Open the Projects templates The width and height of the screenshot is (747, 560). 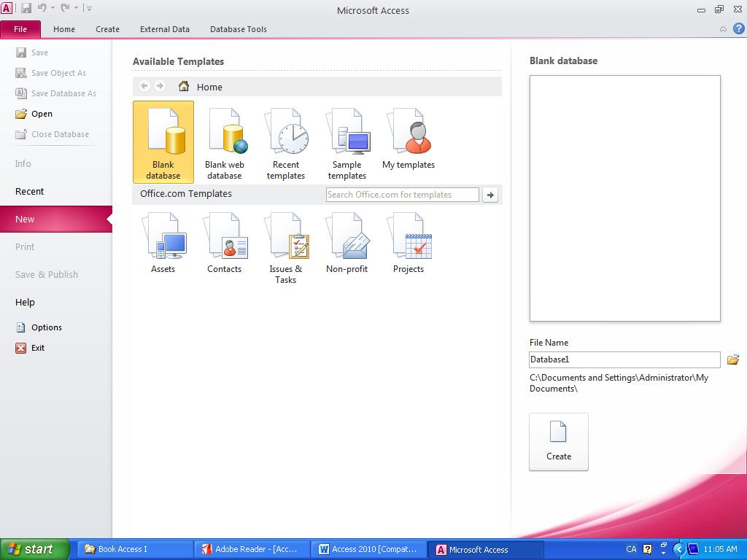click(409, 244)
